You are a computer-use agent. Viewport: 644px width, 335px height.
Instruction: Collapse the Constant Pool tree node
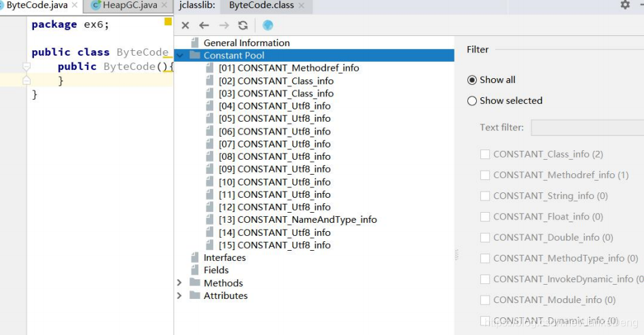coord(179,55)
